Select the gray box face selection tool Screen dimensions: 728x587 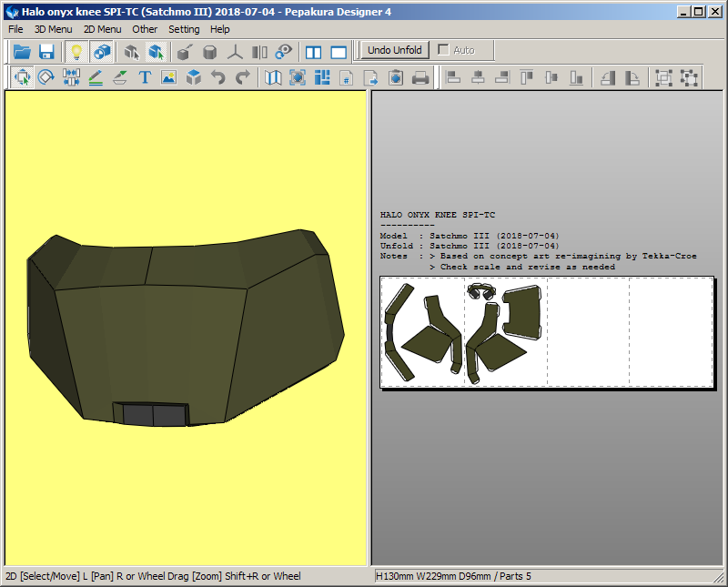(132, 52)
